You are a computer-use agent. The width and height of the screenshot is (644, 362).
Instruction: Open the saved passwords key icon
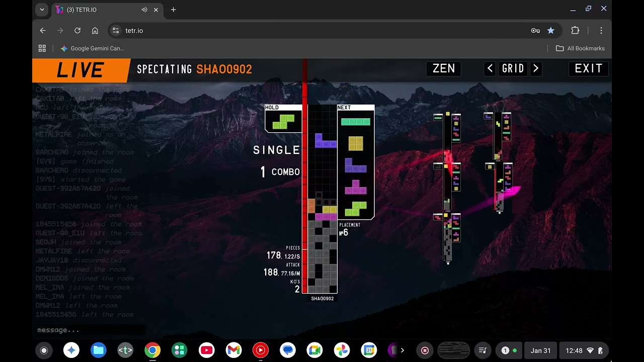tap(535, 31)
